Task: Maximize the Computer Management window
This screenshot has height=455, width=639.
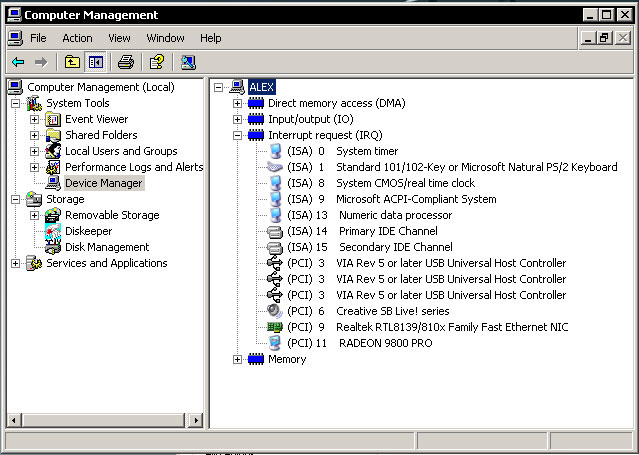Action: pyautogui.click(x=606, y=15)
